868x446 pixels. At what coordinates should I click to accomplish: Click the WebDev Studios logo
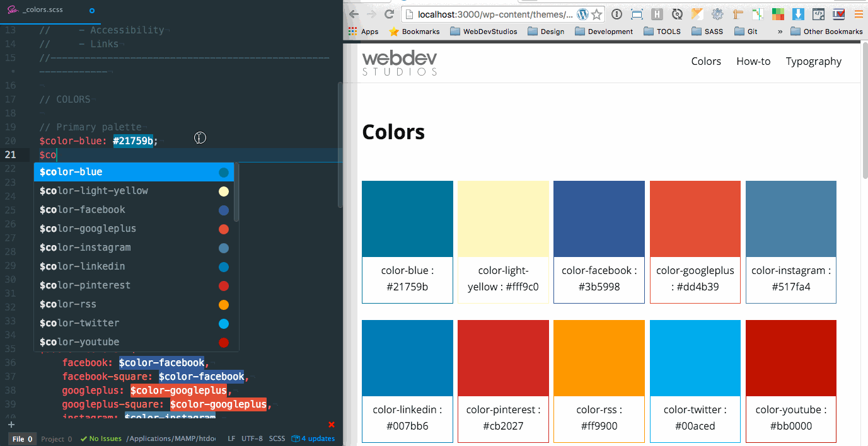click(400, 63)
